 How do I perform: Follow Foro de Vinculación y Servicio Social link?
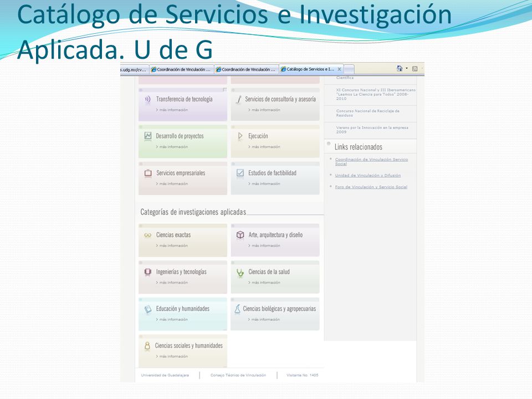click(x=371, y=187)
